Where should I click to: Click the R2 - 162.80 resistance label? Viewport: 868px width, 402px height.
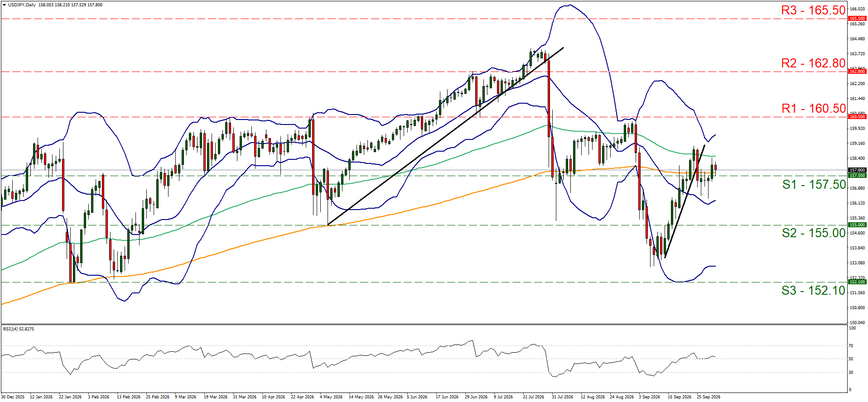[813, 63]
